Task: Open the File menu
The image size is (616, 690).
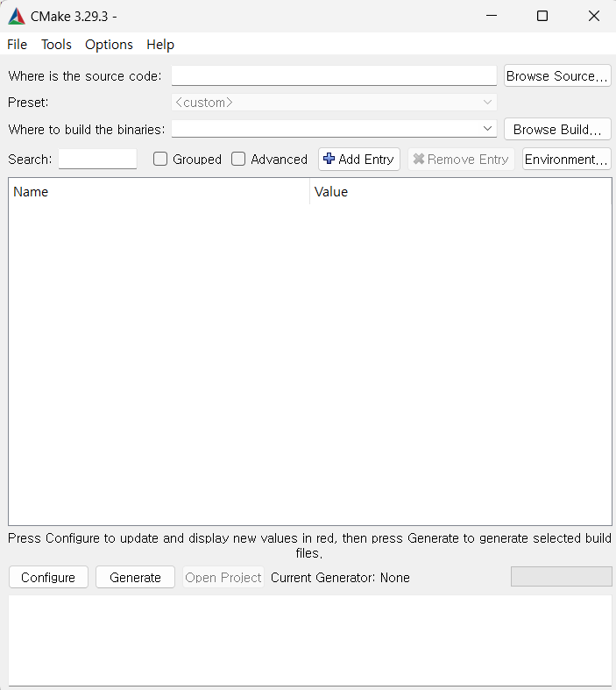Action: coord(18,45)
